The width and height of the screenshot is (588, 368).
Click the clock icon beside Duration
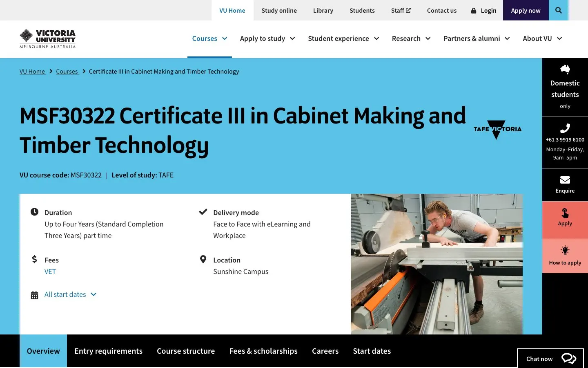click(x=35, y=212)
